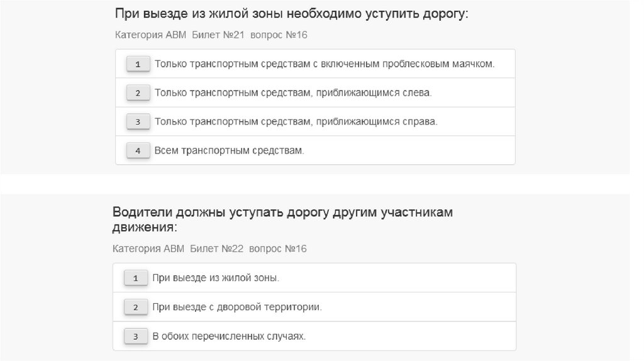The image size is (644, 361).
Task: Click the 'Билет №21' label
Action: point(218,35)
